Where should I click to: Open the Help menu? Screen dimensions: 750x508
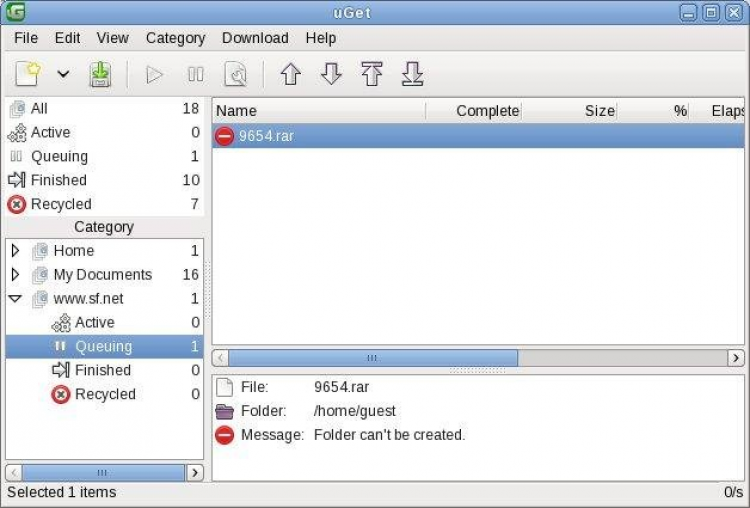(320, 38)
